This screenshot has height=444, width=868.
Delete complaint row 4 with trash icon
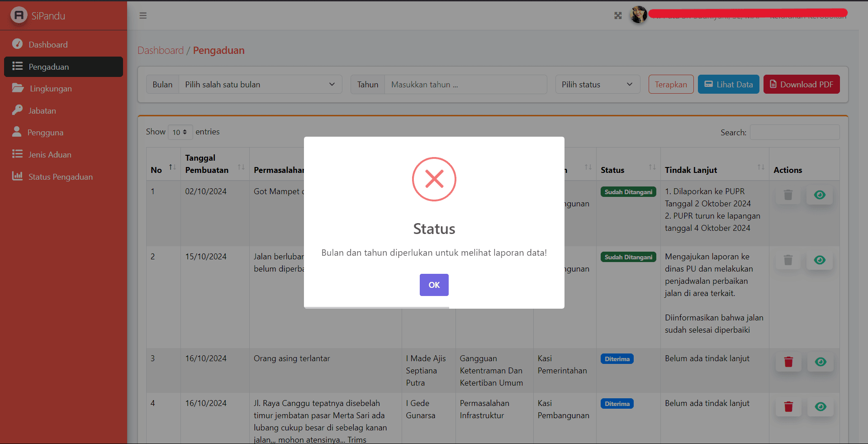pos(788,407)
